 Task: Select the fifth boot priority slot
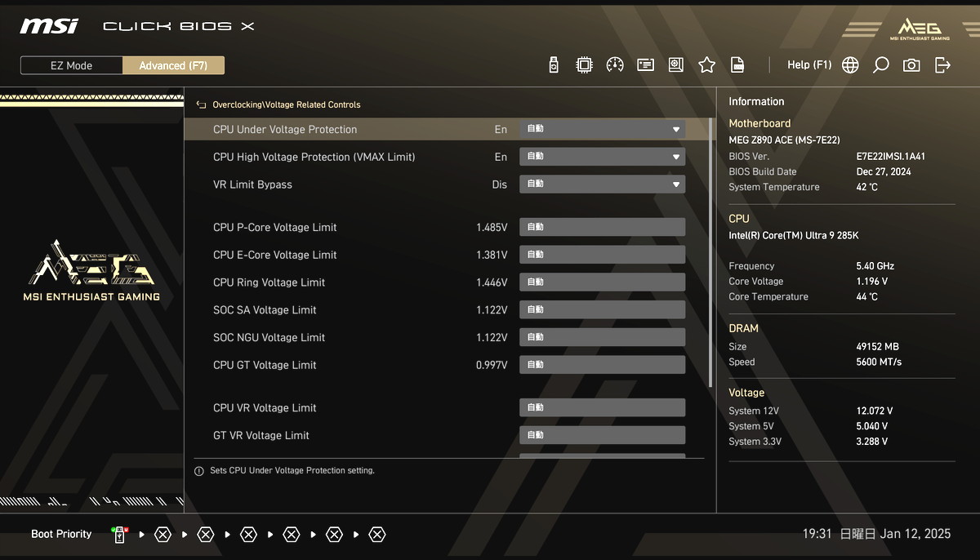pyautogui.click(x=292, y=535)
